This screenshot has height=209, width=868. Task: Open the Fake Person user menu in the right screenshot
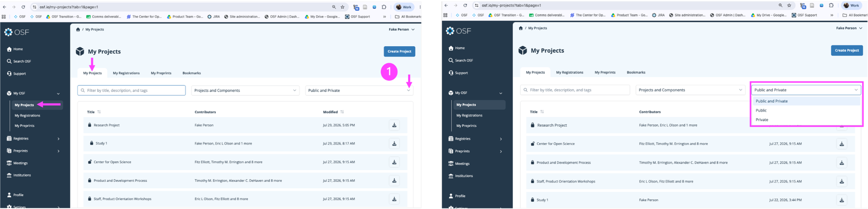tap(849, 28)
